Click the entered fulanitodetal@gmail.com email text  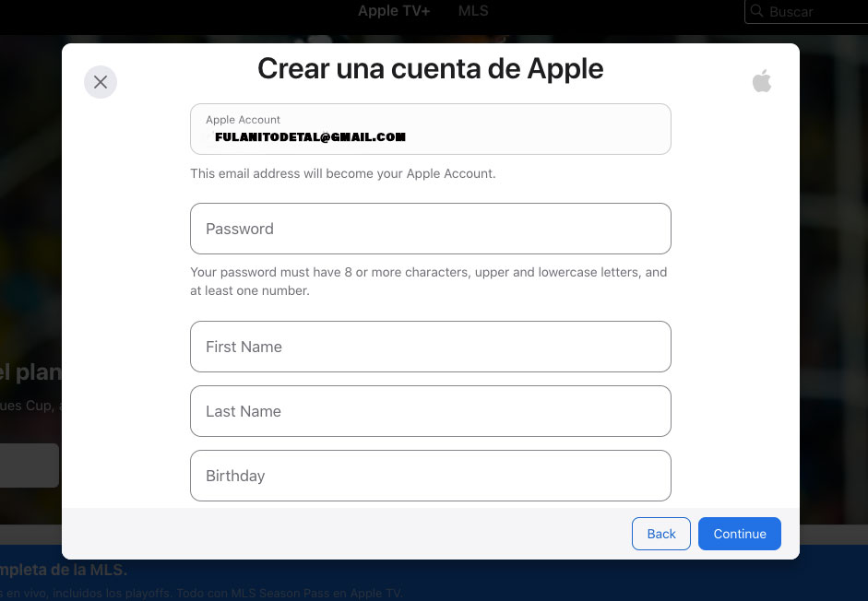coord(310,136)
